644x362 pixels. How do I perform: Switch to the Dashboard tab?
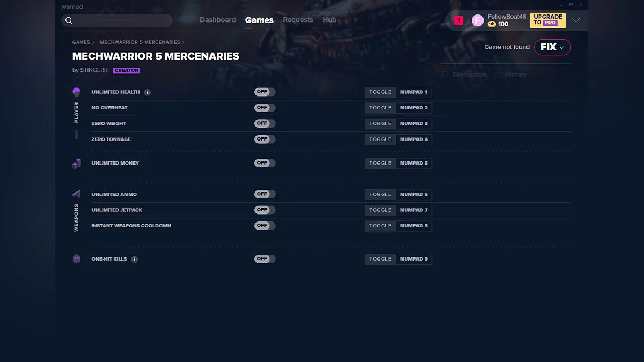coord(218,20)
